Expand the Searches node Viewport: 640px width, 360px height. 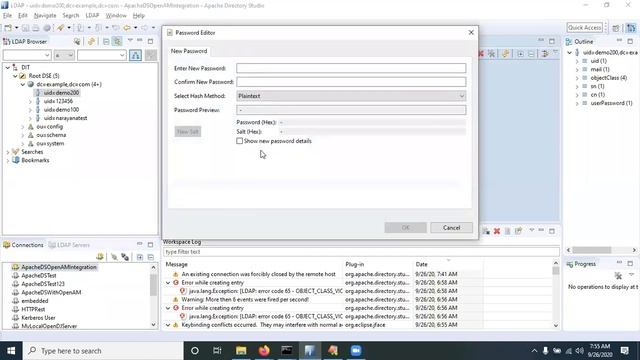click(8, 152)
